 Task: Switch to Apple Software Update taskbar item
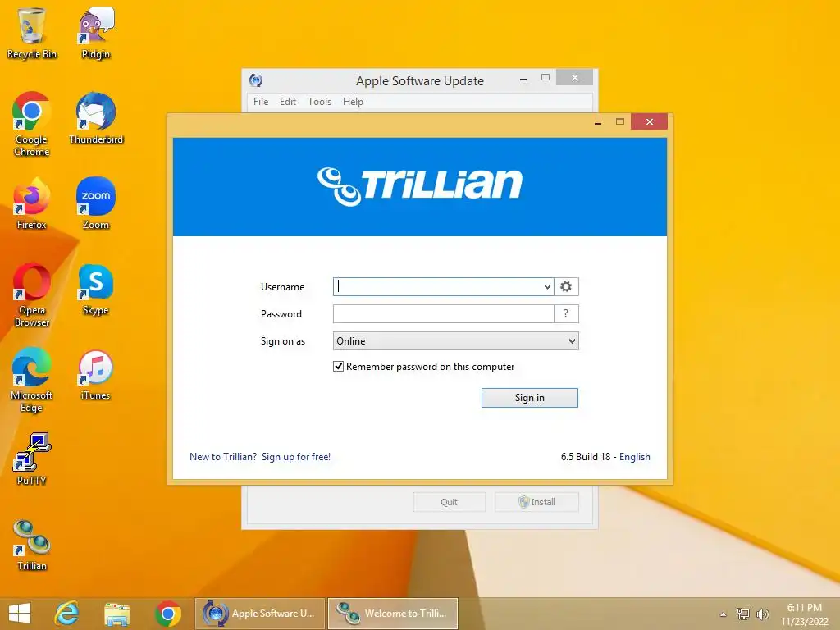pyautogui.click(x=260, y=614)
